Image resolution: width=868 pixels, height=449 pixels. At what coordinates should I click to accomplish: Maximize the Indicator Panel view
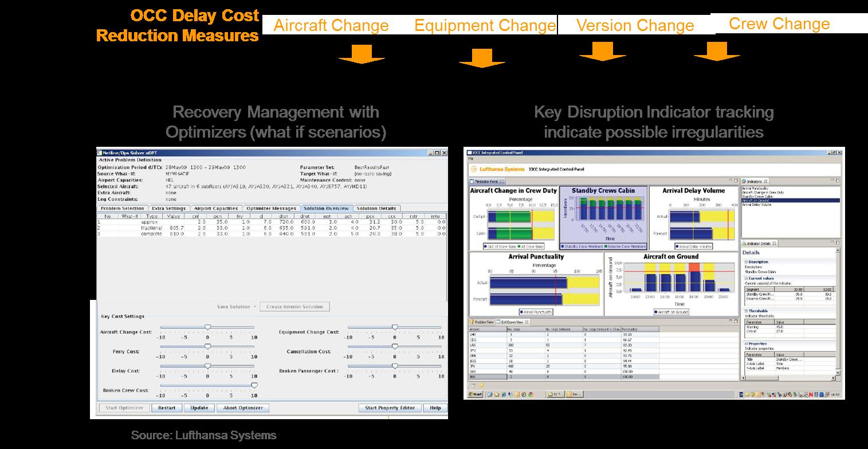point(736,181)
